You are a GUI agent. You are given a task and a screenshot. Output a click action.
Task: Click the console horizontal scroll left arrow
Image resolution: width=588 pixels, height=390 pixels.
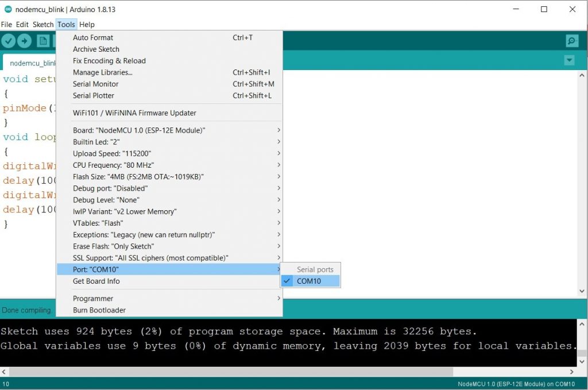coord(4,372)
